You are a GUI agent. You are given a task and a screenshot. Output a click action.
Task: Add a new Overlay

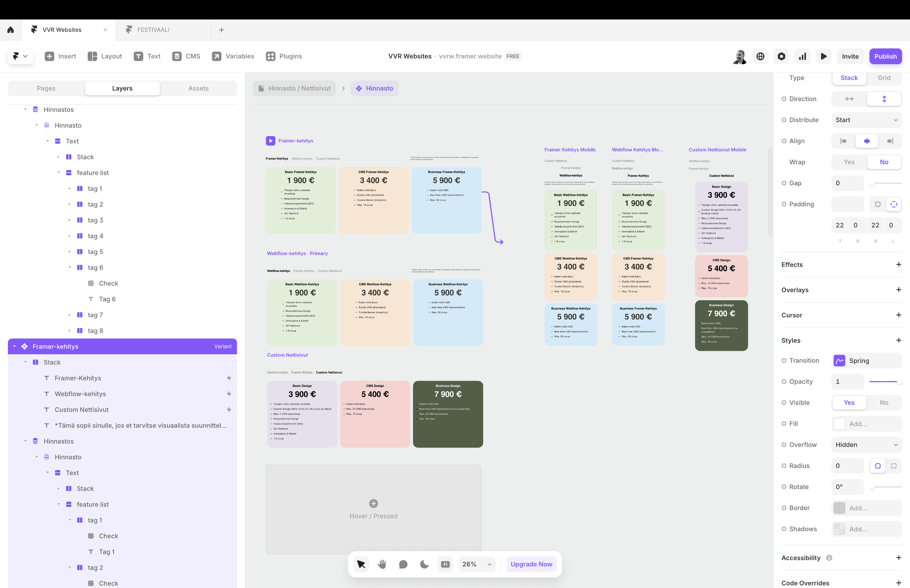[898, 290]
